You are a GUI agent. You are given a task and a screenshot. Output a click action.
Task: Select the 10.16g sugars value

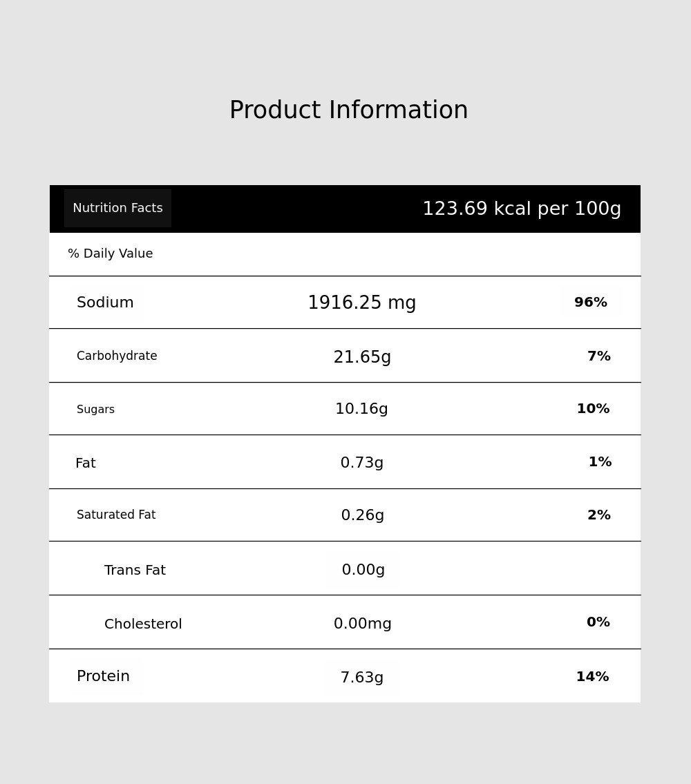(361, 410)
